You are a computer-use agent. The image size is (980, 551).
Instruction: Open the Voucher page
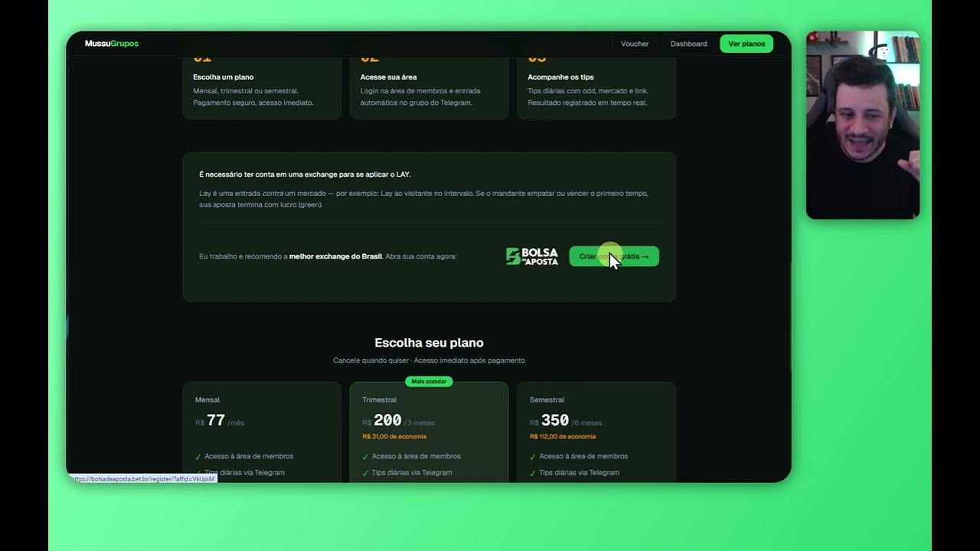pos(635,44)
